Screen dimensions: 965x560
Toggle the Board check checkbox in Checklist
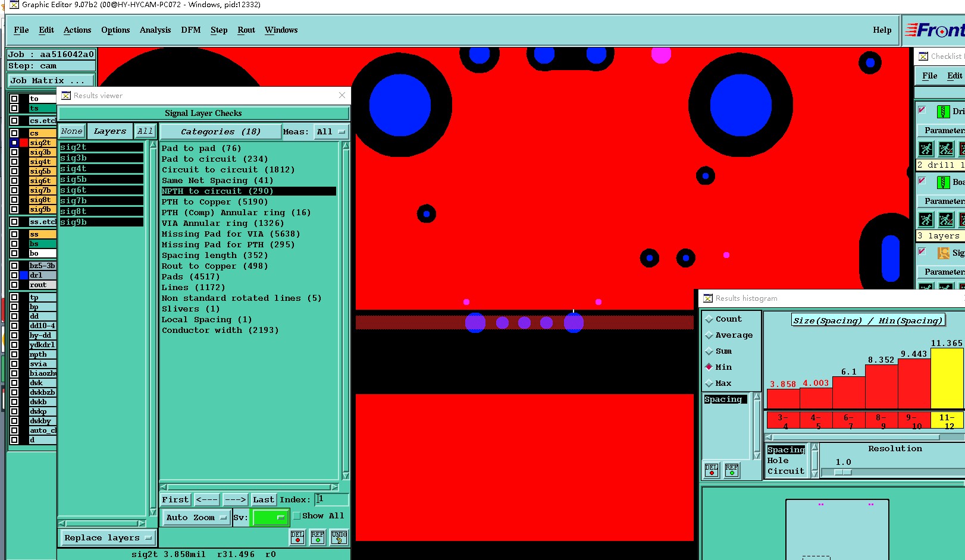coord(922,181)
